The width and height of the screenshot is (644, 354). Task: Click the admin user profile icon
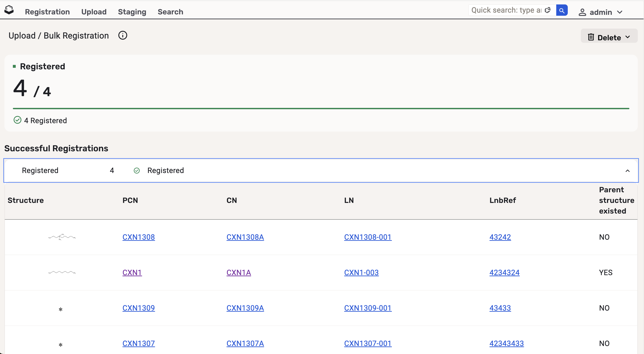click(x=582, y=12)
